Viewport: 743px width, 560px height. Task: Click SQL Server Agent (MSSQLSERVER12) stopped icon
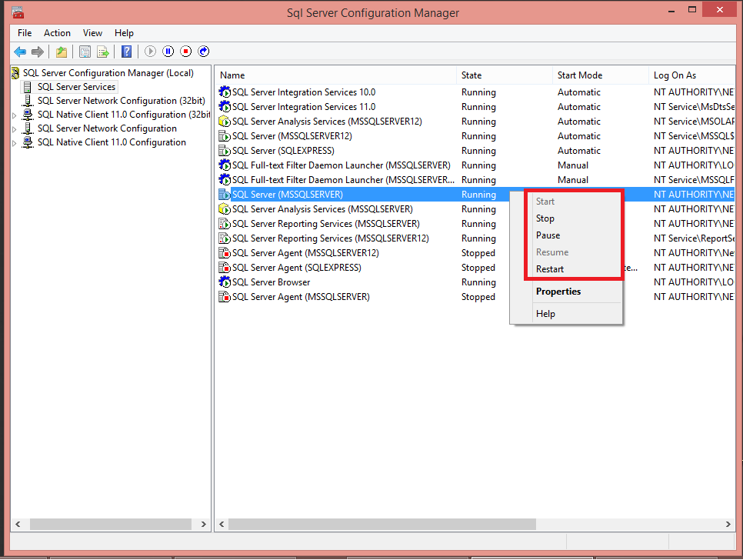[225, 253]
